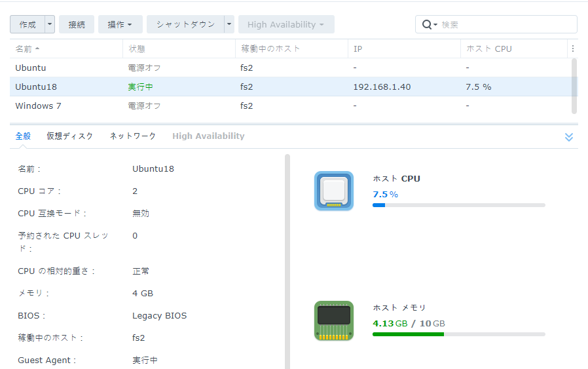Sort by the 名前 column header

click(66, 49)
